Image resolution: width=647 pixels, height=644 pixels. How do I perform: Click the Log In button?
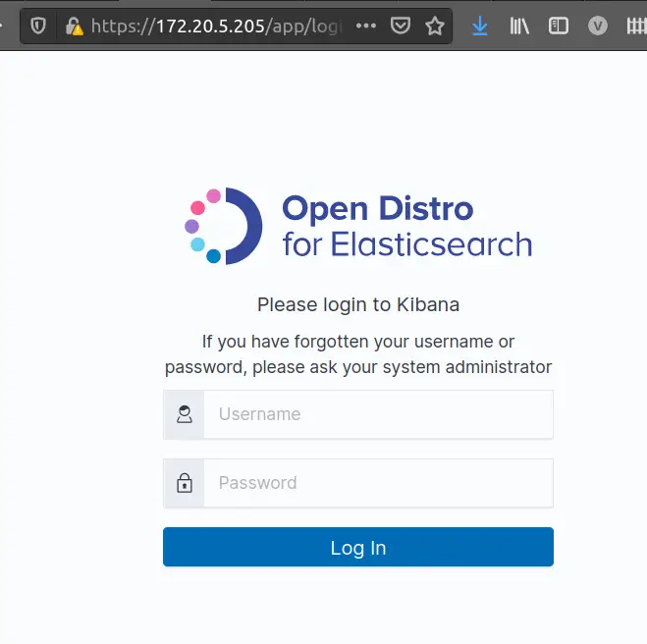(x=358, y=547)
